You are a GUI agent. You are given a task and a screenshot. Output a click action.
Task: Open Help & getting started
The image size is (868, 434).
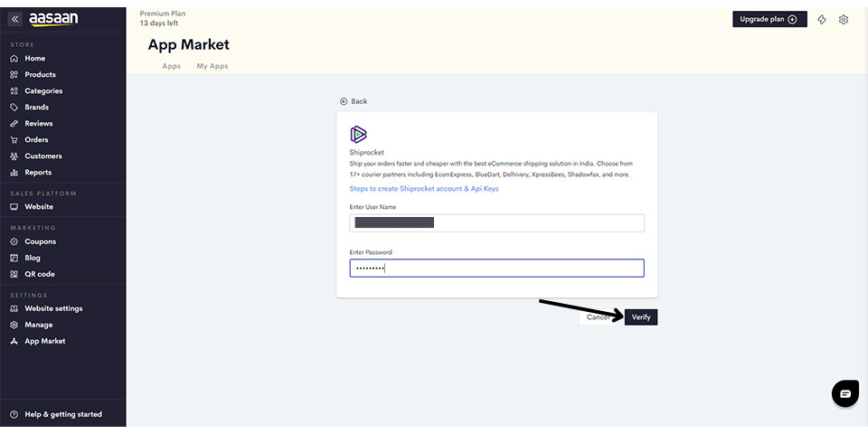pyautogui.click(x=63, y=415)
